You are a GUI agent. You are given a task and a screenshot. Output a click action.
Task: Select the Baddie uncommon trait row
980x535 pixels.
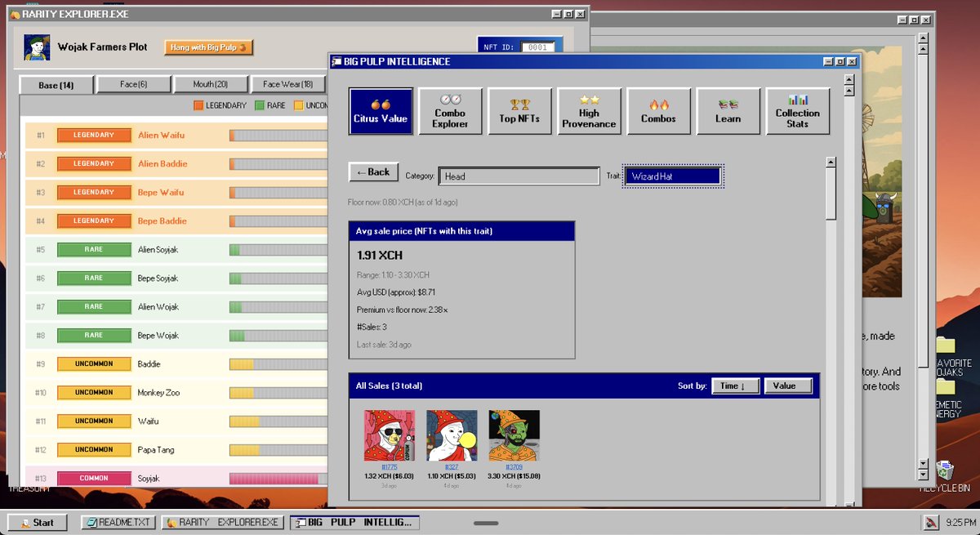click(x=176, y=363)
